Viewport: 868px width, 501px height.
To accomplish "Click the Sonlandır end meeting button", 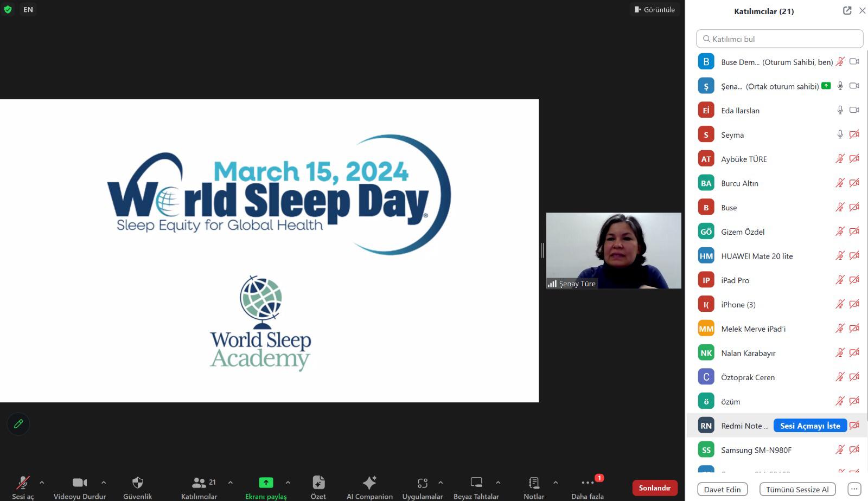I will pyautogui.click(x=654, y=488).
